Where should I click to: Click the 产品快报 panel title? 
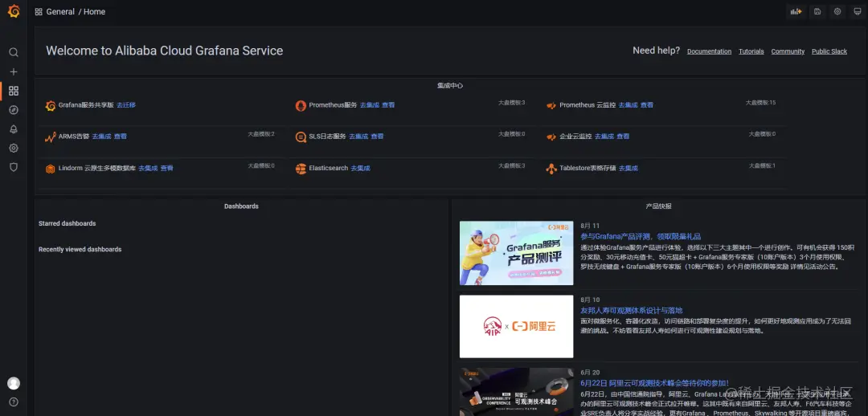[659, 206]
